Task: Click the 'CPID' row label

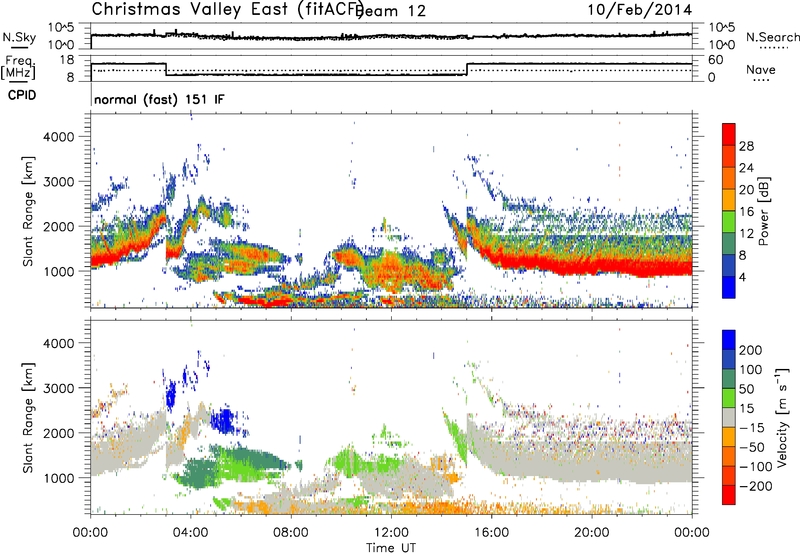Action: click(x=22, y=95)
